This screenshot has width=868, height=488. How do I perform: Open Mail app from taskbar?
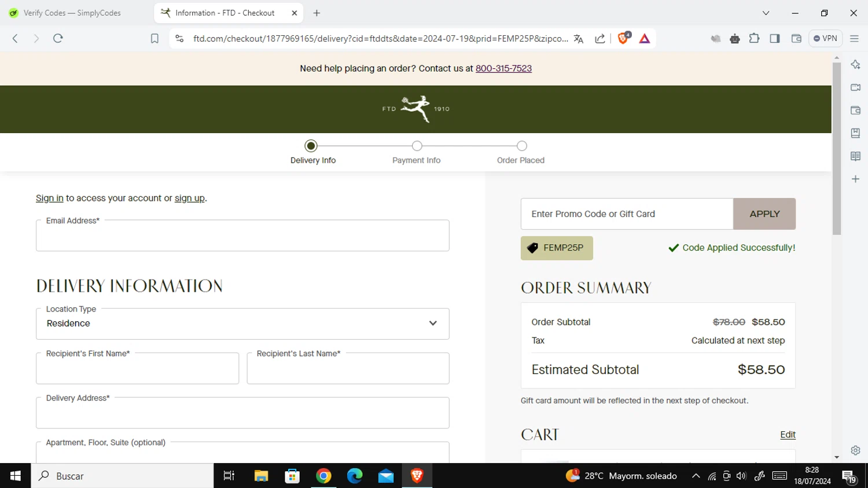[386, 476]
